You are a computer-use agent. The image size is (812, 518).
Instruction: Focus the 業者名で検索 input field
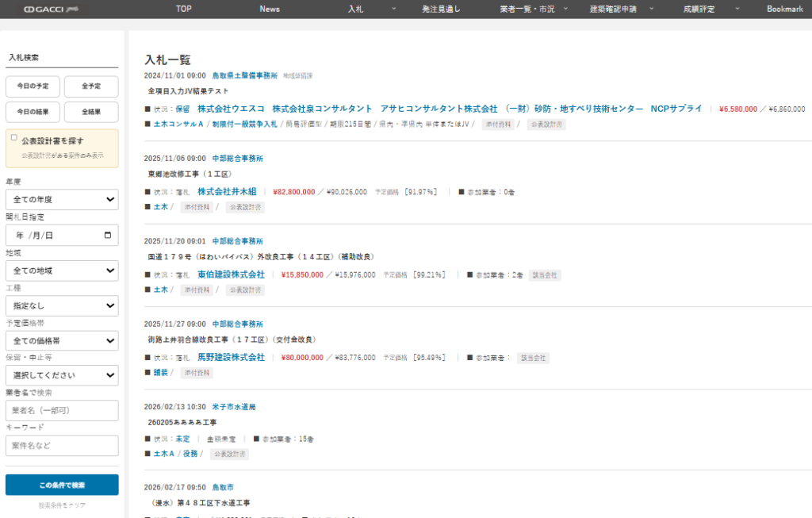pos(62,410)
